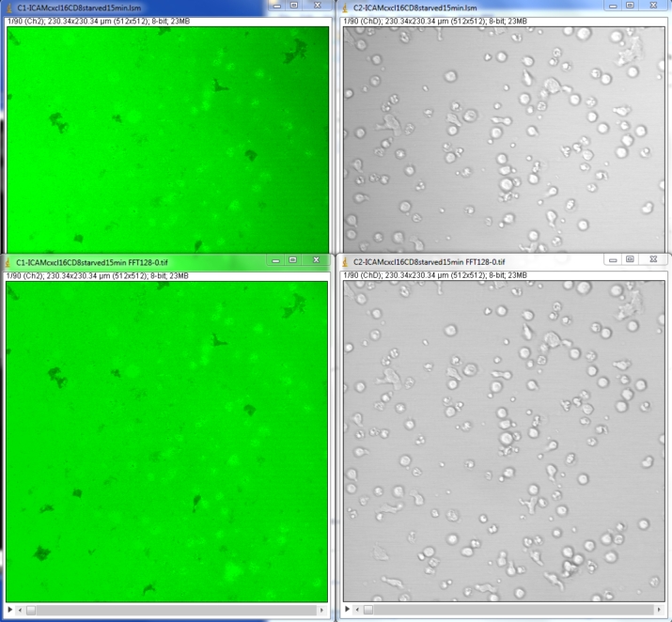Step to previous slice in green FFT window
Screen dimensions: 672x622
point(22,610)
